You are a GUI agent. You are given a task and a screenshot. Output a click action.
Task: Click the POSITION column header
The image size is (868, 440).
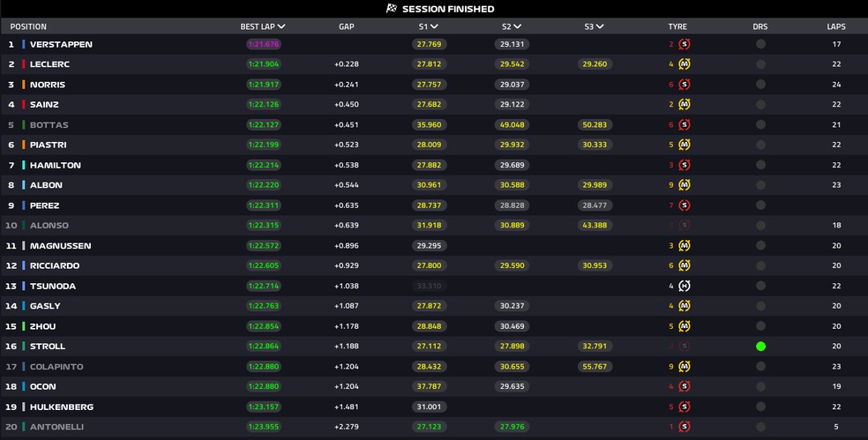28,26
